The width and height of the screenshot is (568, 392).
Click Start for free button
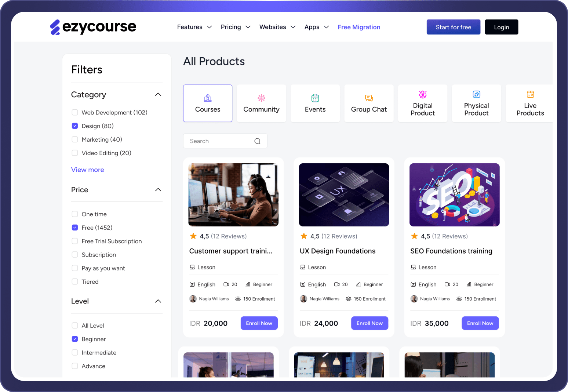[453, 27]
